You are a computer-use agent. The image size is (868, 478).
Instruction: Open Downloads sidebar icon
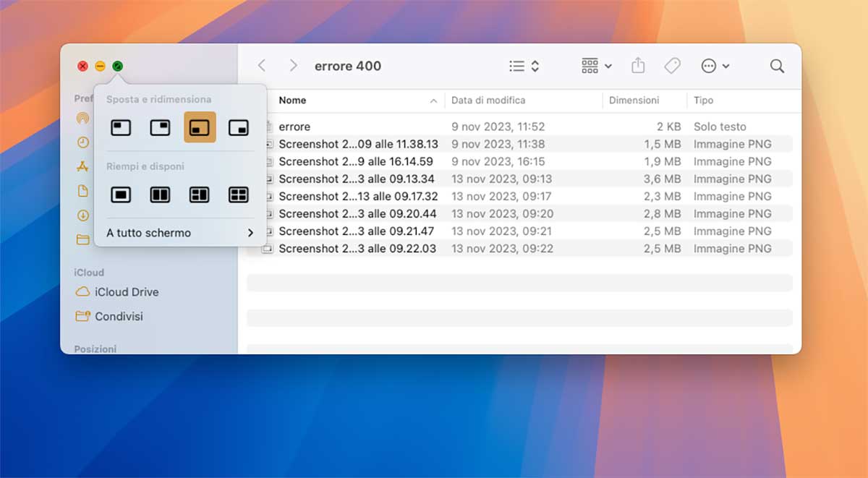pos(83,215)
